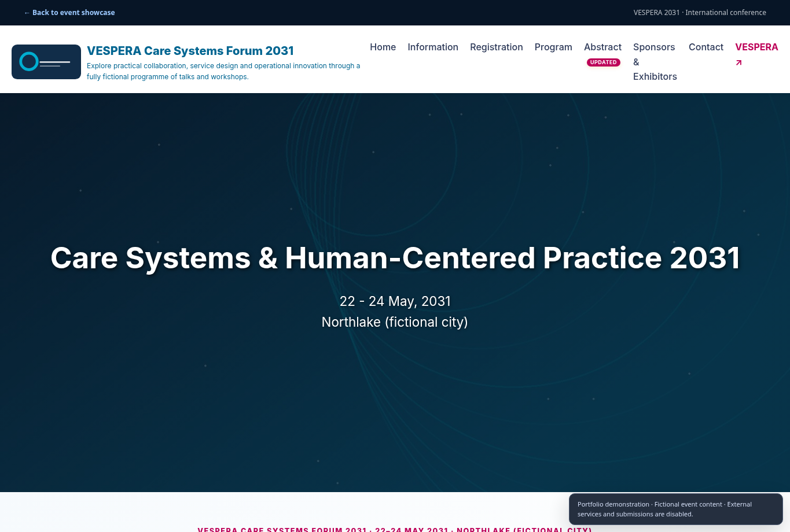Viewport: 790px width, 532px height.
Task: Click the VESPERA forum logo image
Action: tap(46, 62)
